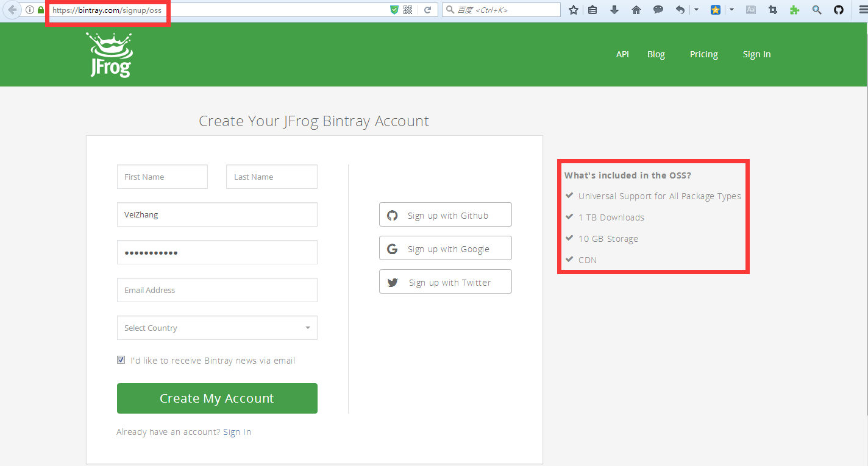Viewport: 868px width, 466px height.
Task: Click the blue square star extension icon
Action: [716, 10]
